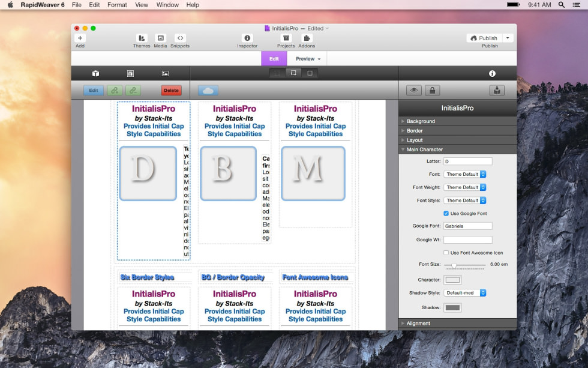Open the Format menu
Image resolution: width=588 pixels, height=368 pixels.
pos(117,5)
